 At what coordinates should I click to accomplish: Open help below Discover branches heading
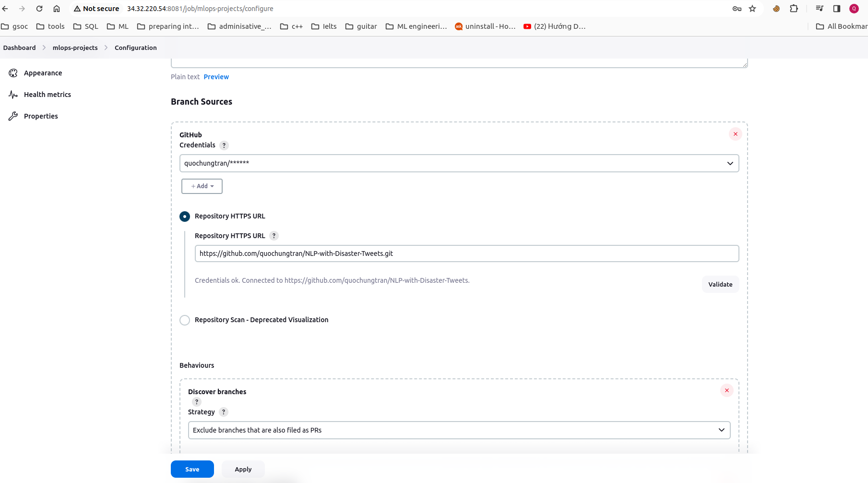click(x=197, y=402)
